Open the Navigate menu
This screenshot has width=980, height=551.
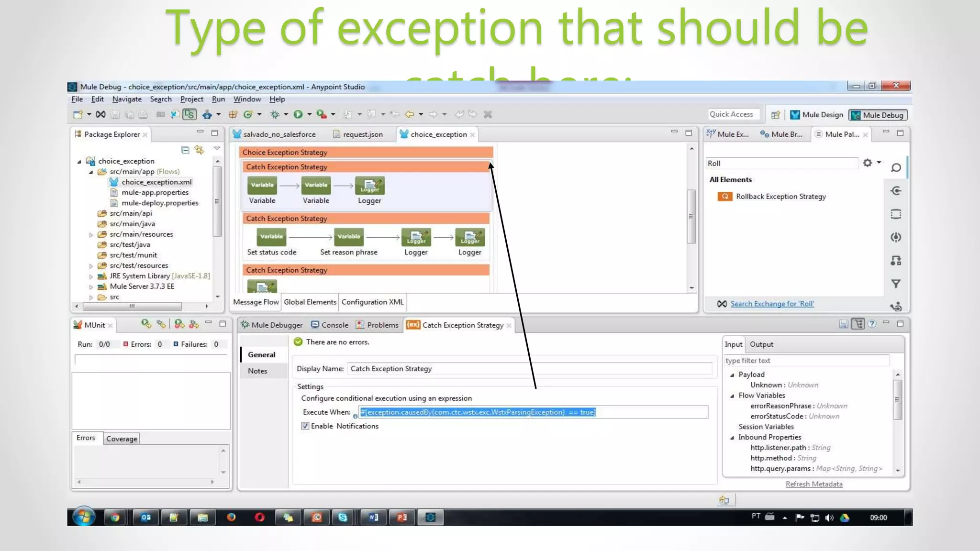tap(127, 99)
